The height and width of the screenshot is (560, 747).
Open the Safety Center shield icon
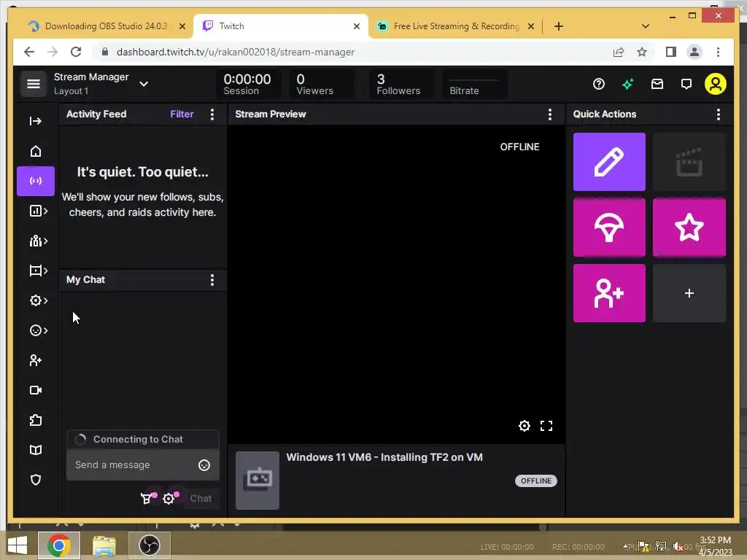36,480
